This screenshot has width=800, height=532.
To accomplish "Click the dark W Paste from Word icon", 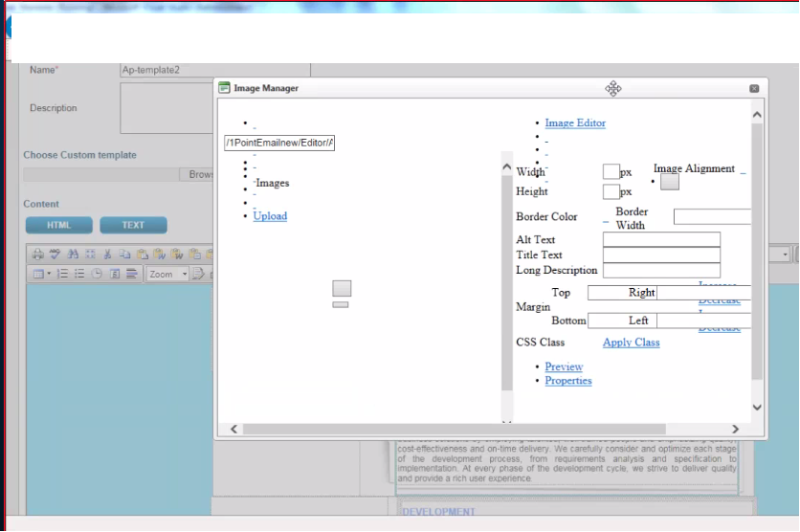I will click(x=177, y=254).
